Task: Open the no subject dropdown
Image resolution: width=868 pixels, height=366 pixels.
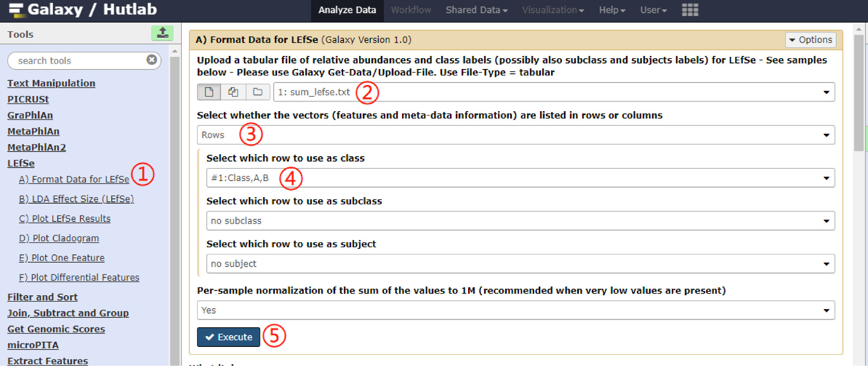Action: coord(520,264)
